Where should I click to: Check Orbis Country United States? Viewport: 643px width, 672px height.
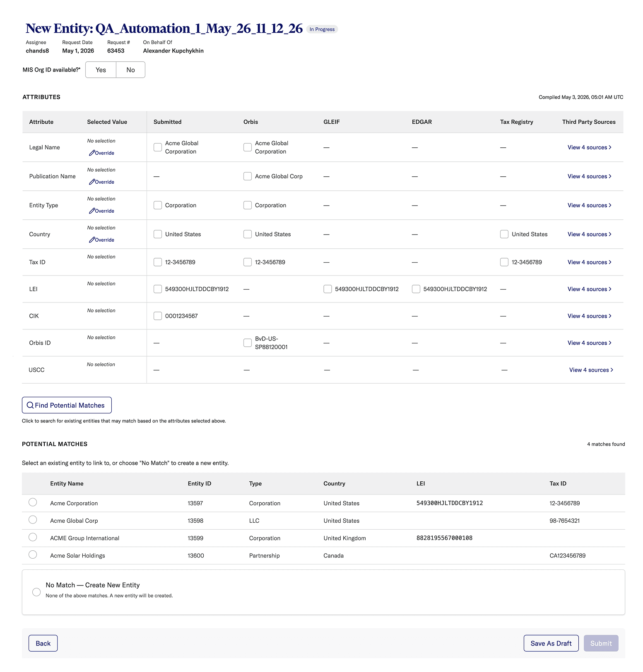point(248,234)
